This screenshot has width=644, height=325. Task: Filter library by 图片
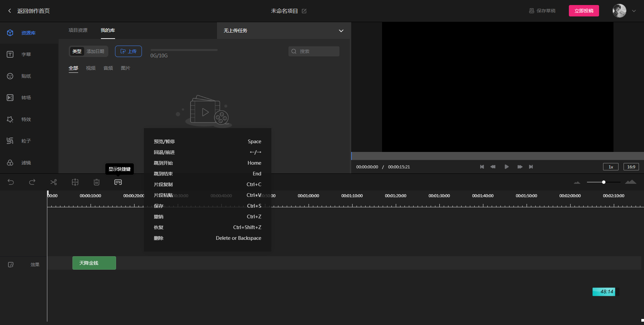point(126,68)
